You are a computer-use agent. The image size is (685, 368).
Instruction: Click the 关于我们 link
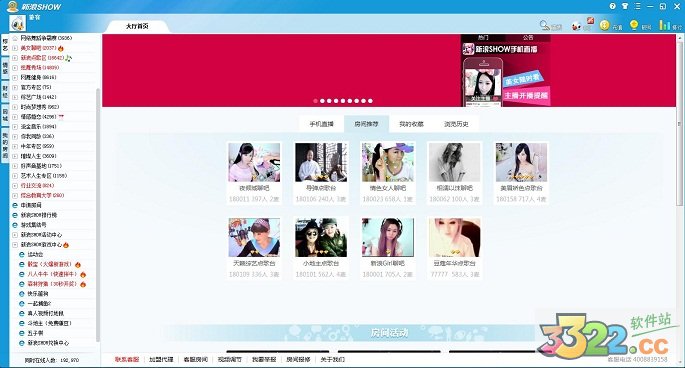[x=332, y=359]
